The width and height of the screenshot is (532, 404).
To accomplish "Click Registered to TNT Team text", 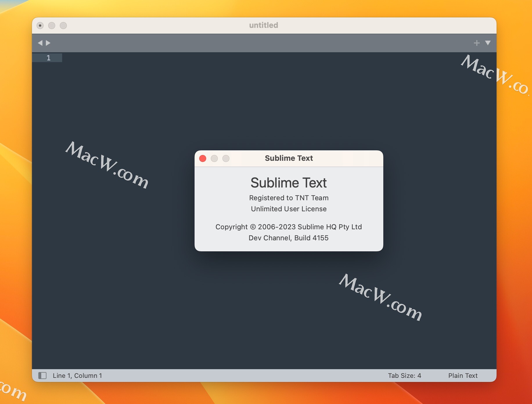I will coord(289,198).
